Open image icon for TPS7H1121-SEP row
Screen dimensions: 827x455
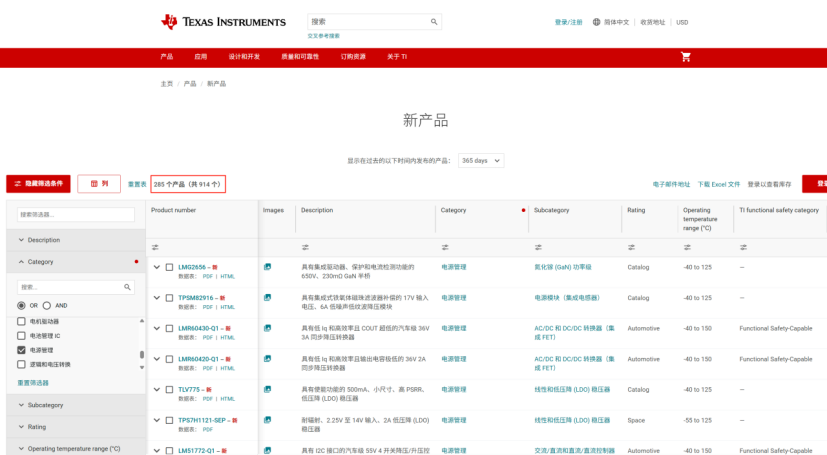[x=267, y=420]
